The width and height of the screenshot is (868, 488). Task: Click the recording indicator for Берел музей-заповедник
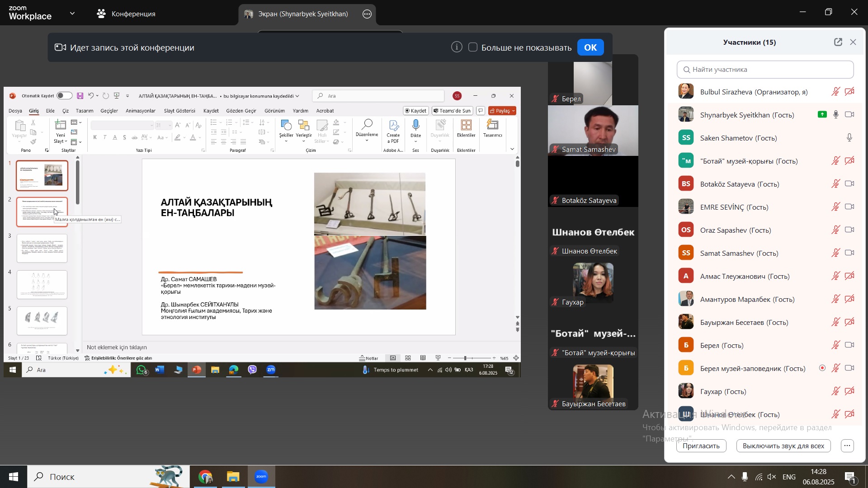[822, 368]
